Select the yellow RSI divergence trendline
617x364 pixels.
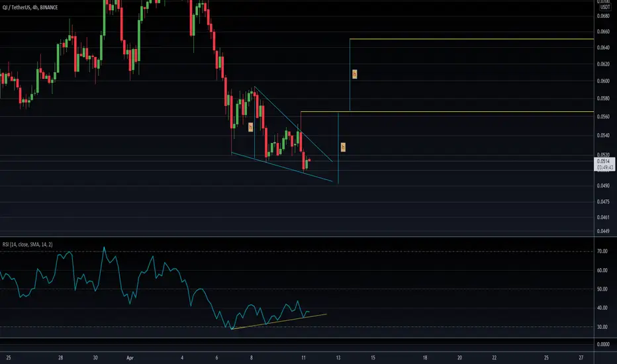pyautogui.click(x=279, y=322)
